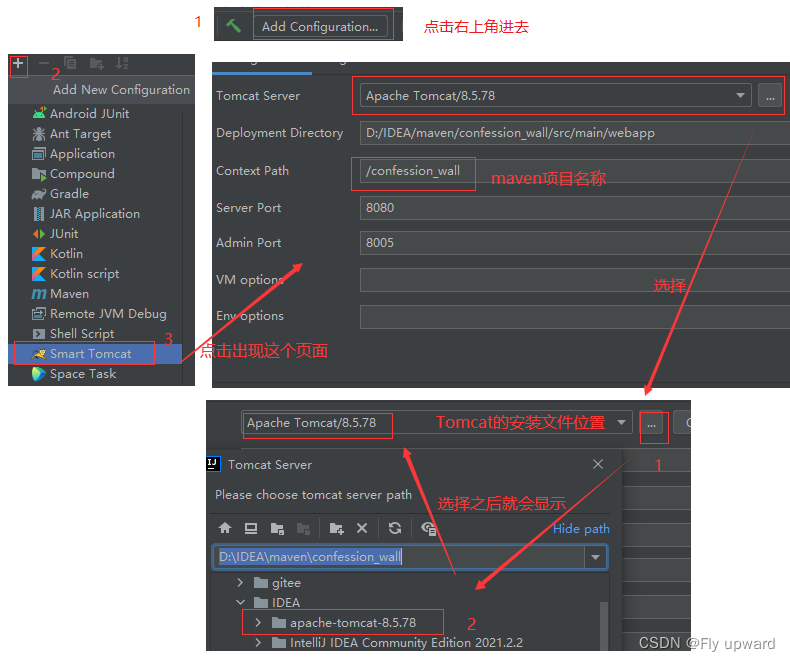790x661 pixels.
Task: Click the VM options input field
Action: [x=575, y=280]
